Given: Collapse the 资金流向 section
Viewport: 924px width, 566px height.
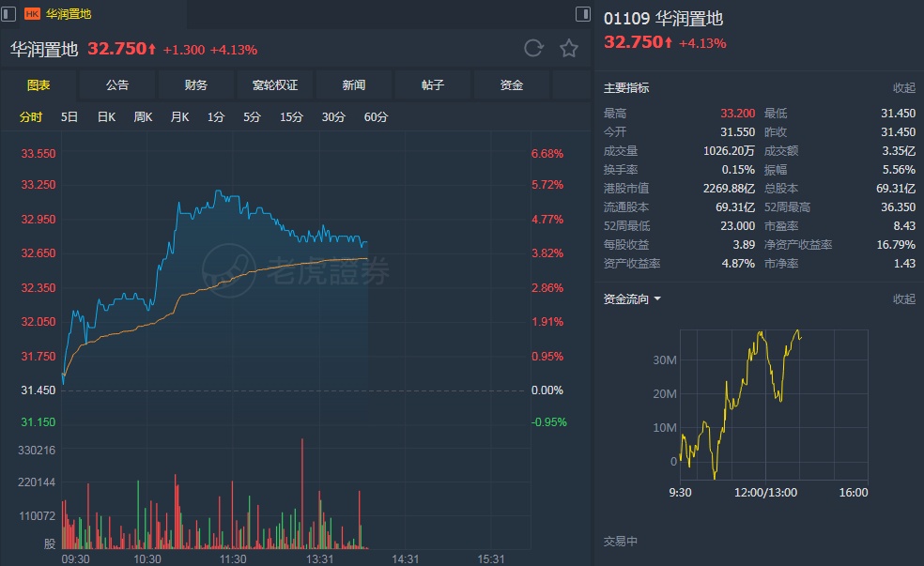Looking at the screenshot, I should click(x=903, y=299).
